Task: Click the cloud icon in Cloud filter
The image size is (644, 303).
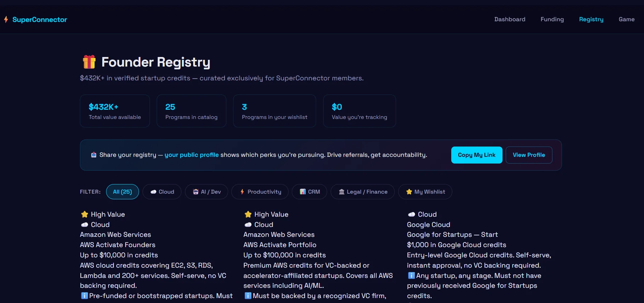Action: click(x=153, y=192)
